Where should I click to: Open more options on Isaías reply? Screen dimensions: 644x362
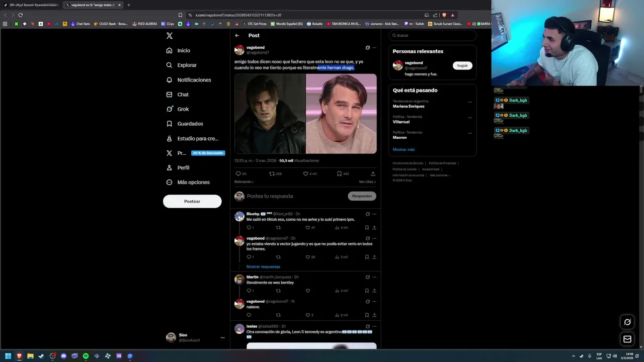374,326
